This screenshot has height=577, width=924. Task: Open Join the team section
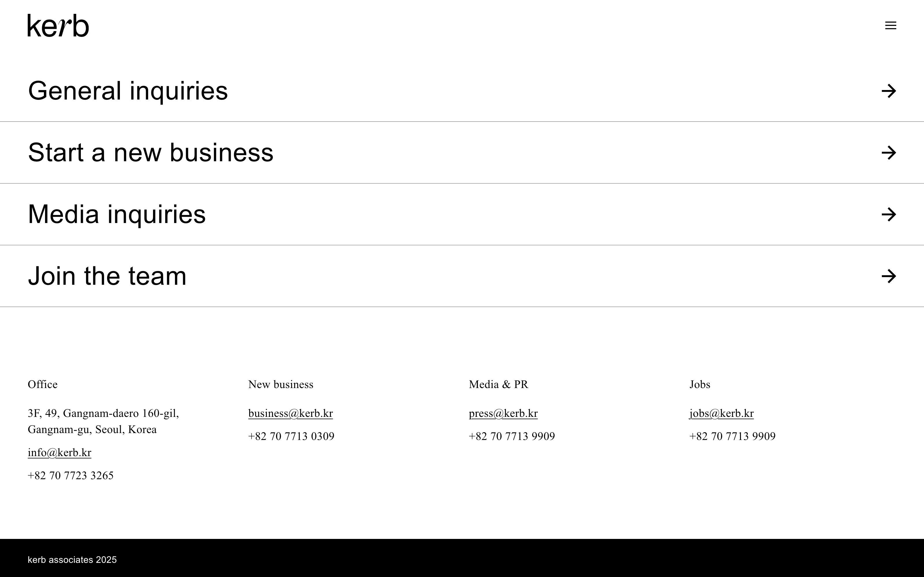tap(107, 276)
